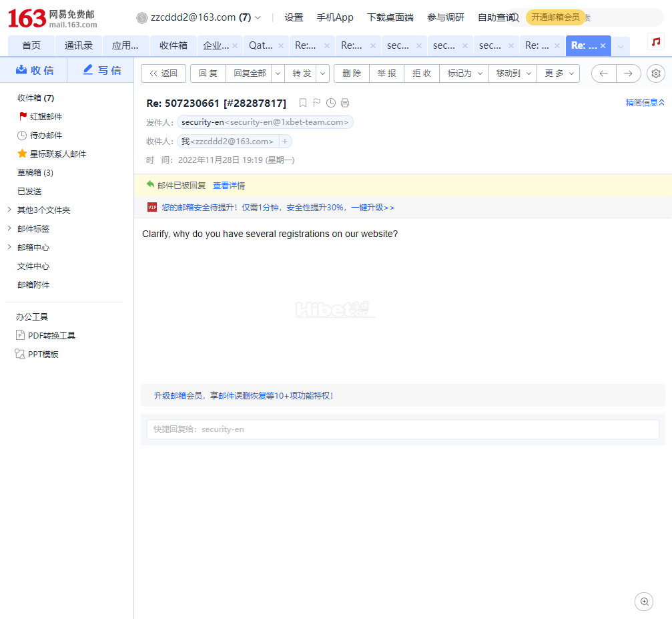
Task: Click the red music note icon
Action: 656,41
